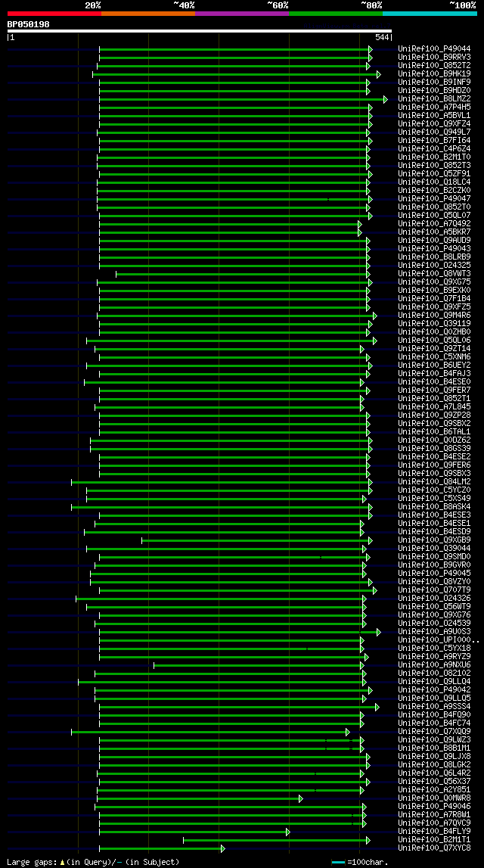Select the UniRef100_Q0DZ62 label
Image resolution: width=484 pixels, height=868 pixels.
click(x=434, y=440)
